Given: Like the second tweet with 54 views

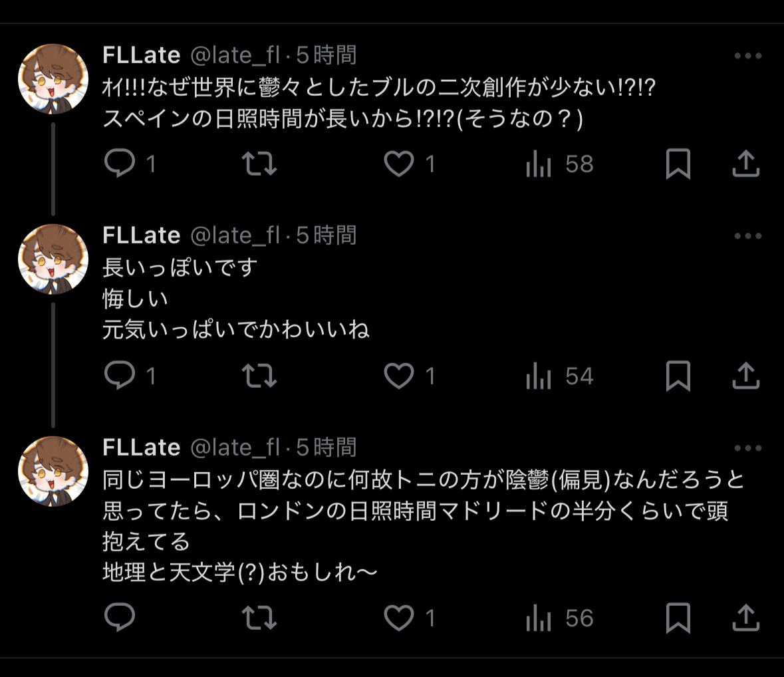Looking at the screenshot, I should [399, 376].
